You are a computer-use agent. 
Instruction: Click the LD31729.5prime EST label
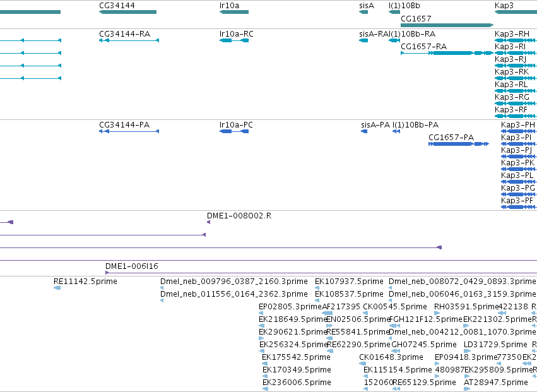pyautogui.click(x=495, y=345)
